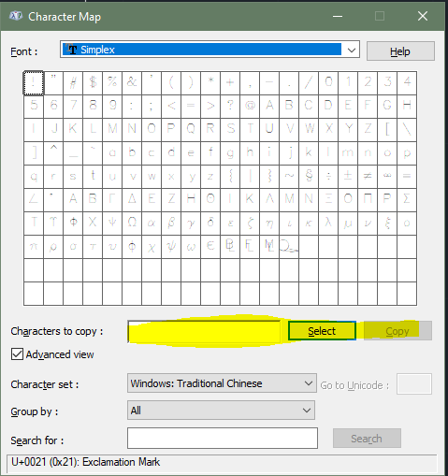Select the digit 8 character cell
448x476 pixels.
[x=93, y=107]
